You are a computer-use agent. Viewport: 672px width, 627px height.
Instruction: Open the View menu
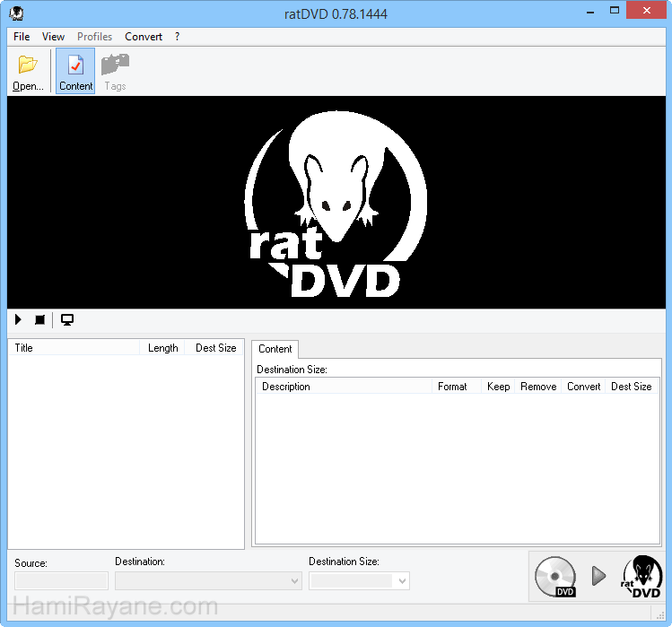click(x=53, y=37)
